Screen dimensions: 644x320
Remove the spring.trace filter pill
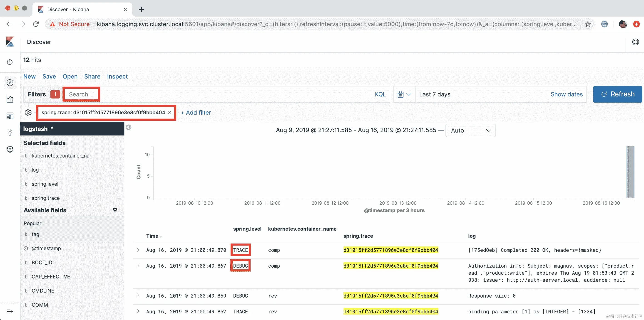169,113
